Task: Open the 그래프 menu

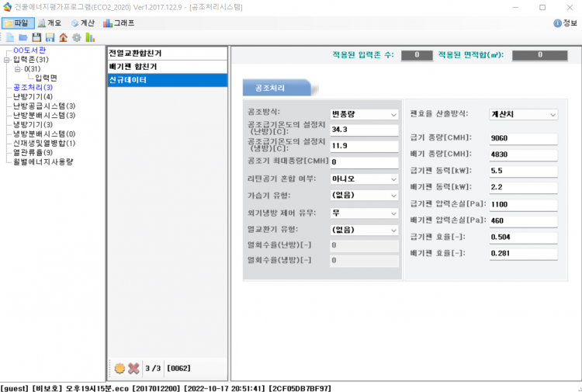Action: [x=118, y=23]
